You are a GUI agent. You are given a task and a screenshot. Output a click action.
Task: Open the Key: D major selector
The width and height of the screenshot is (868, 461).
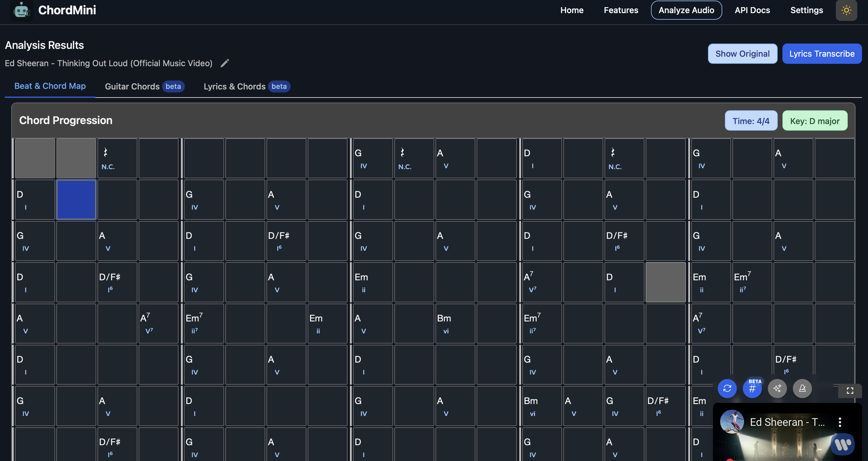[x=814, y=121]
